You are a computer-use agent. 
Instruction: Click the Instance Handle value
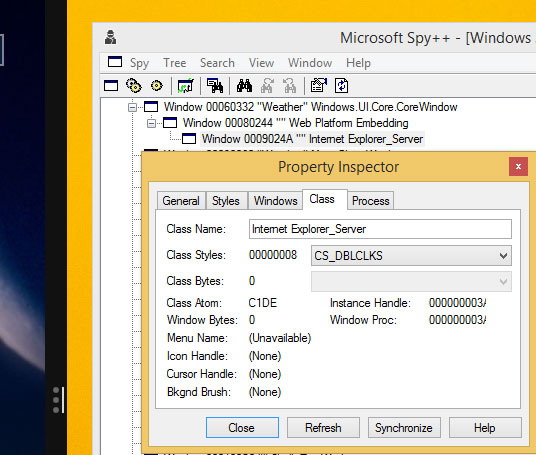pyautogui.click(x=457, y=303)
